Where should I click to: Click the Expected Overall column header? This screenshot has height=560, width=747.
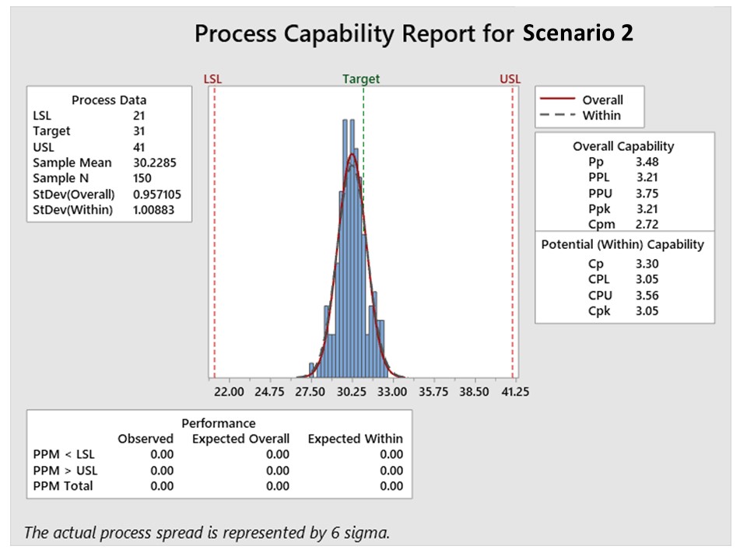pyautogui.click(x=240, y=439)
